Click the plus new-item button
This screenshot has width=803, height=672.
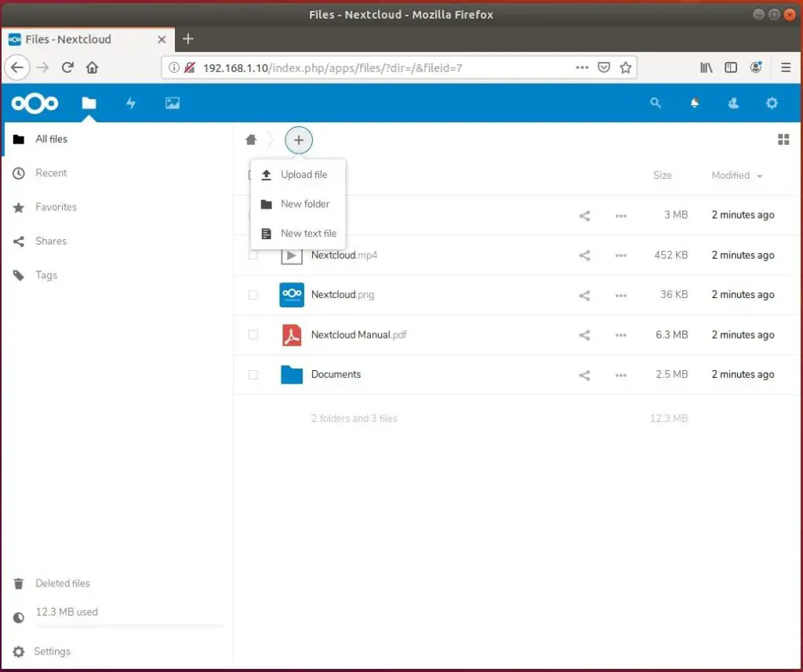click(x=299, y=140)
